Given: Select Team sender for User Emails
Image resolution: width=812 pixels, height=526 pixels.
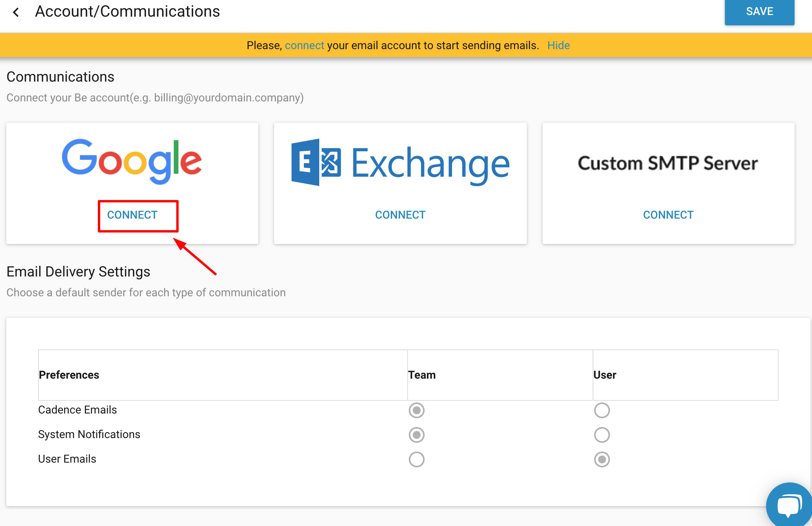Looking at the screenshot, I should coord(416,459).
